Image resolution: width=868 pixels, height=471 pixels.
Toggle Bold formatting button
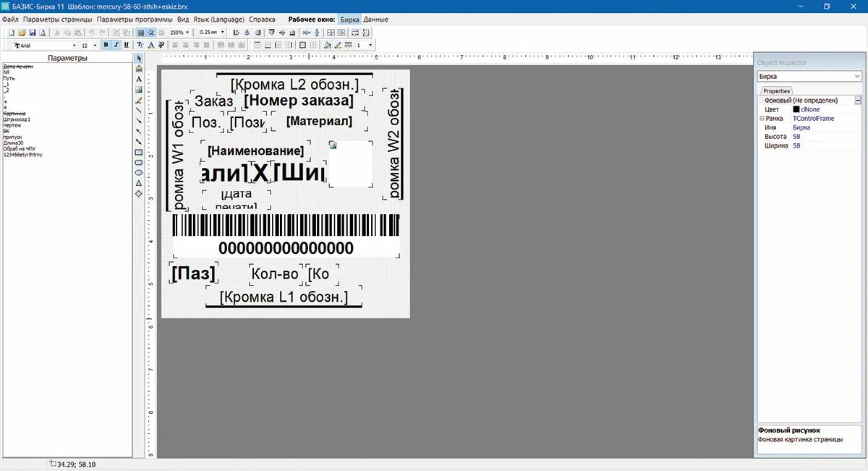(x=106, y=45)
